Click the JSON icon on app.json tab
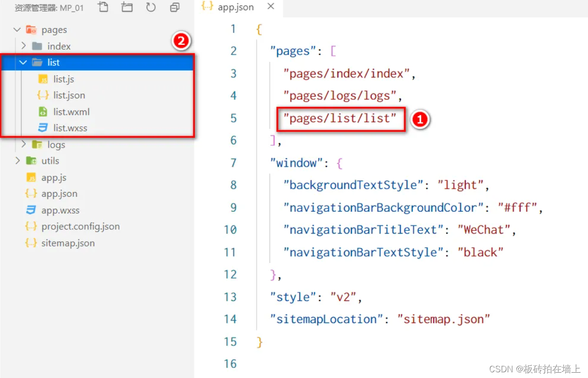Image resolution: width=588 pixels, height=378 pixels. pyautogui.click(x=207, y=7)
